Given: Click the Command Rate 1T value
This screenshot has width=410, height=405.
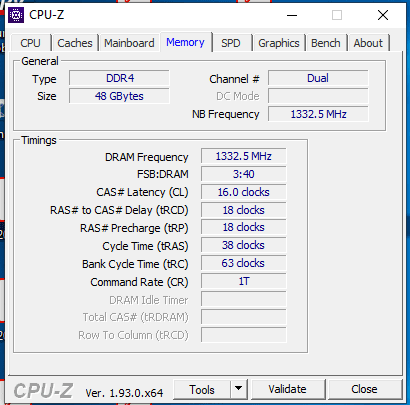Looking at the screenshot, I should 244,282.
